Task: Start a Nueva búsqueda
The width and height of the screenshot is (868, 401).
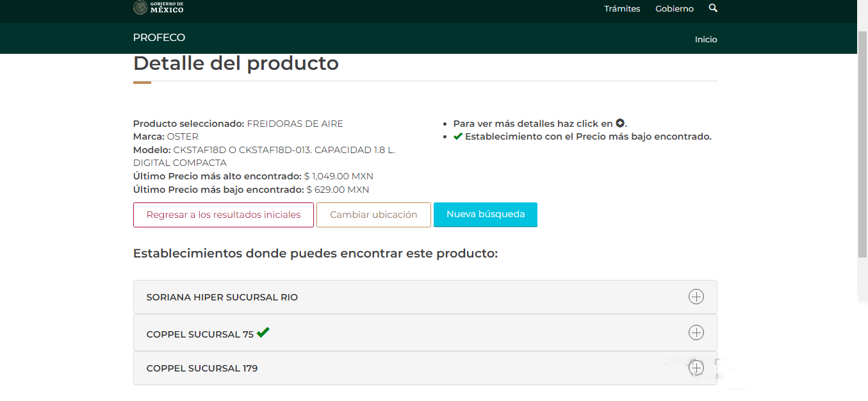Action: pos(486,215)
